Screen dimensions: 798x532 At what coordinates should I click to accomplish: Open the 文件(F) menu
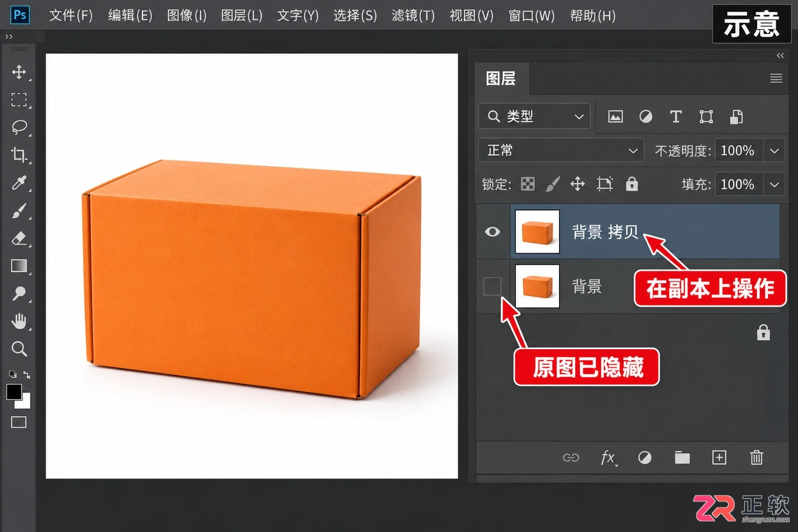[71, 16]
